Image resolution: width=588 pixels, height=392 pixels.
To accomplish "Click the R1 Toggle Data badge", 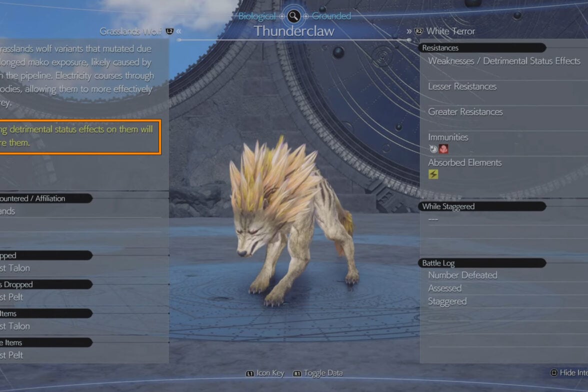I will click(297, 373).
